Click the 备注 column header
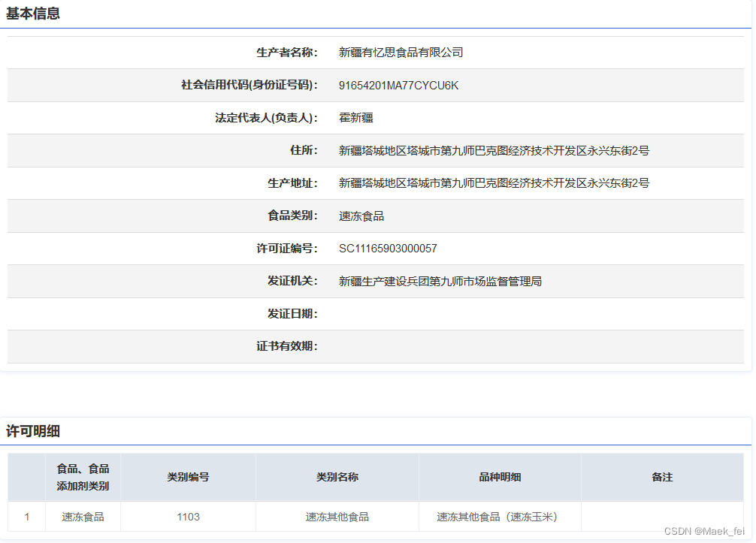The width and height of the screenshot is (756, 543). 662,477
